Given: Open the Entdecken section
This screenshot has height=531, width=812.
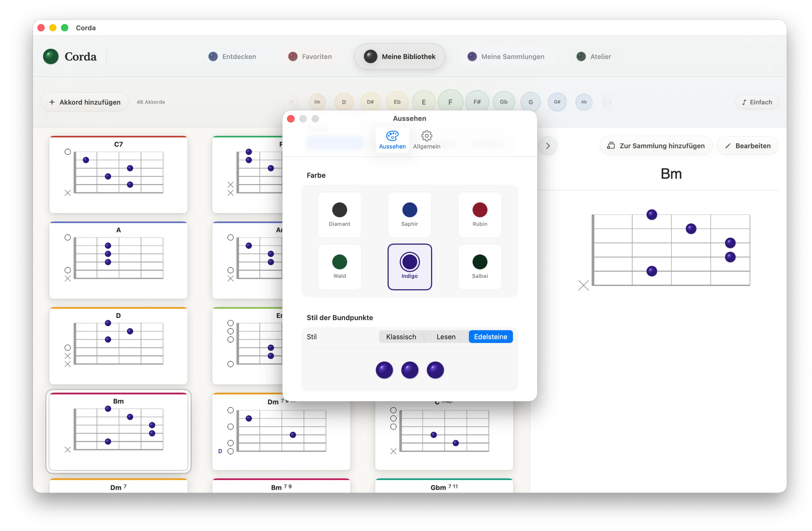Looking at the screenshot, I should tap(232, 57).
